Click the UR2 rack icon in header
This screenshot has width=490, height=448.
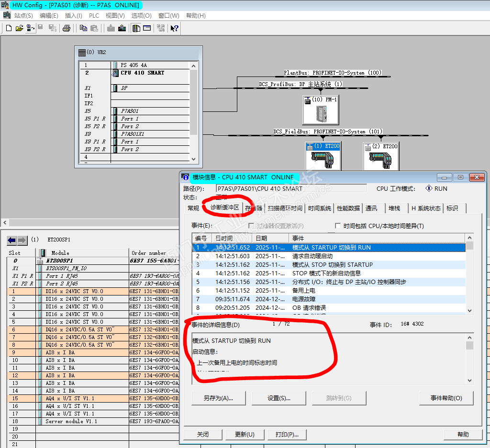(82, 53)
